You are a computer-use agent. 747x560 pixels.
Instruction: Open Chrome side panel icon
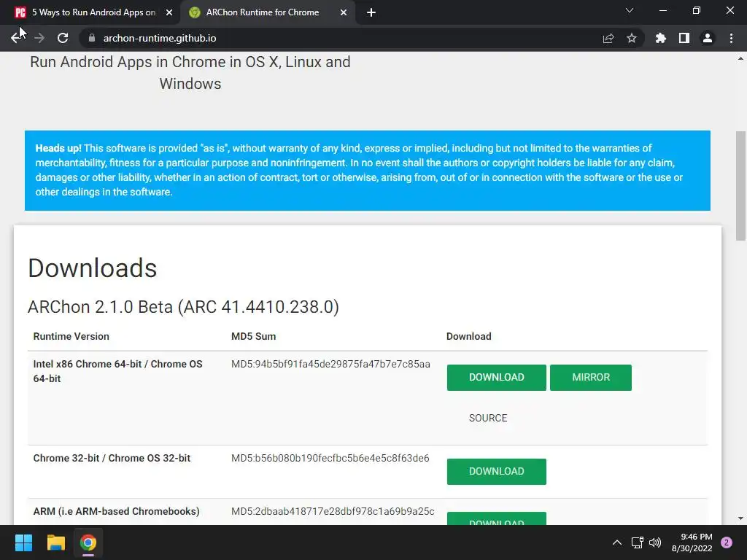684,38
